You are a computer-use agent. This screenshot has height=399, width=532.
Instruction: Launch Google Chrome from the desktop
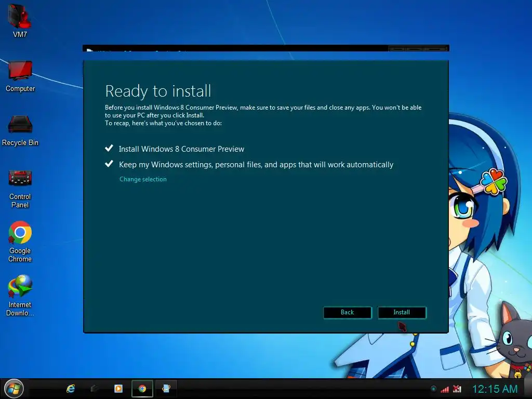click(x=20, y=242)
